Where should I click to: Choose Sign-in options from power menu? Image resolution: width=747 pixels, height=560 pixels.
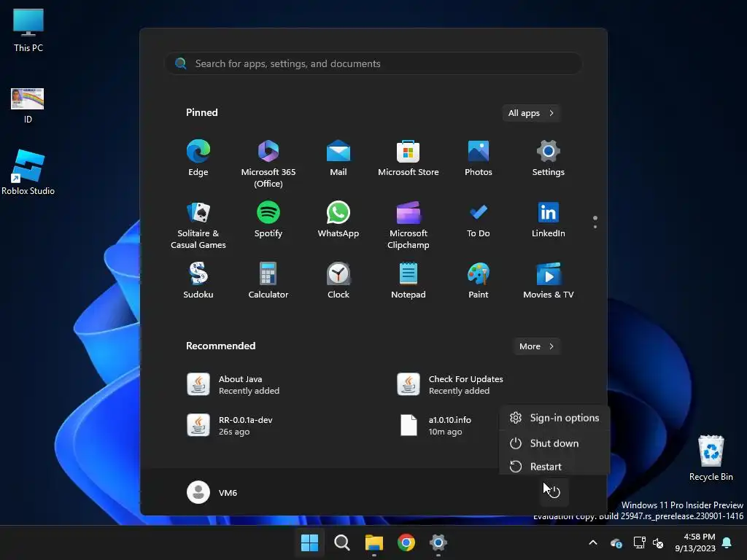click(x=554, y=418)
